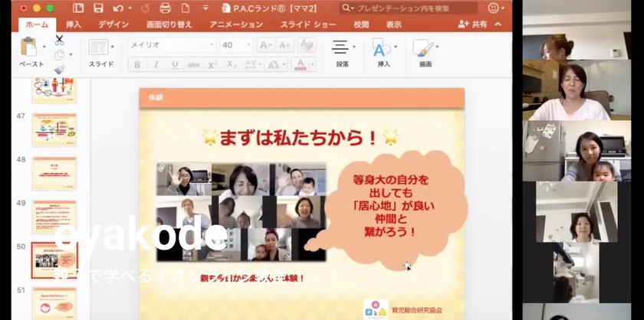644x320 pixels.
Task: Expand the スライド new slide dropdown
Action: coord(113,47)
